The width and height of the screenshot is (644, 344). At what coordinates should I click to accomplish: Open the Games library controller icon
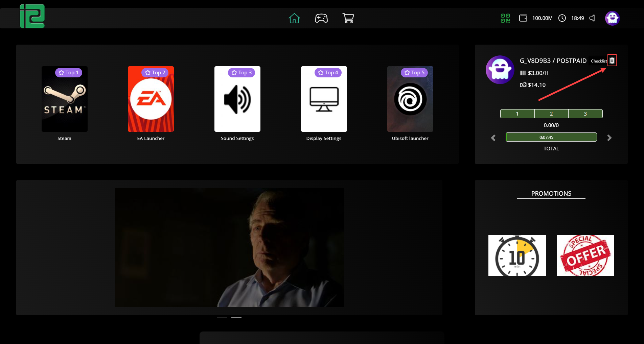(321, 18)
